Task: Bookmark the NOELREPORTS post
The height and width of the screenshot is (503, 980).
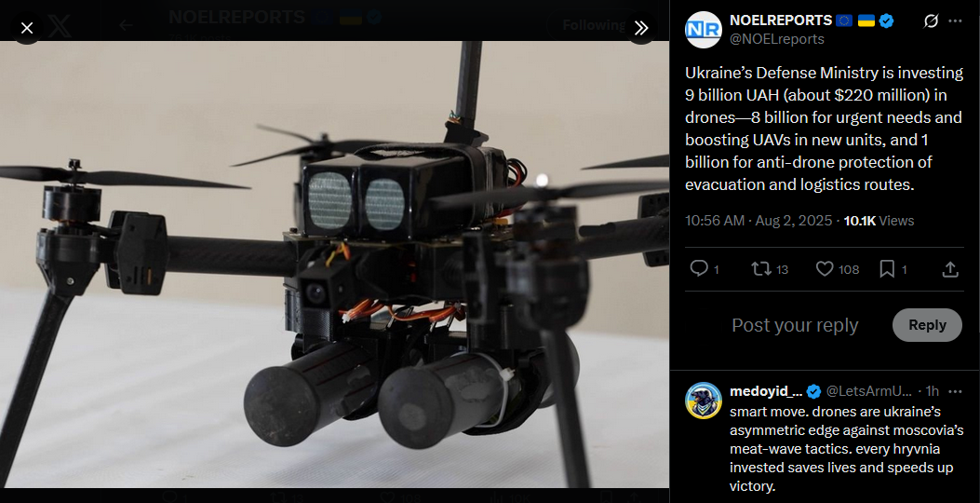Action: 893,269
